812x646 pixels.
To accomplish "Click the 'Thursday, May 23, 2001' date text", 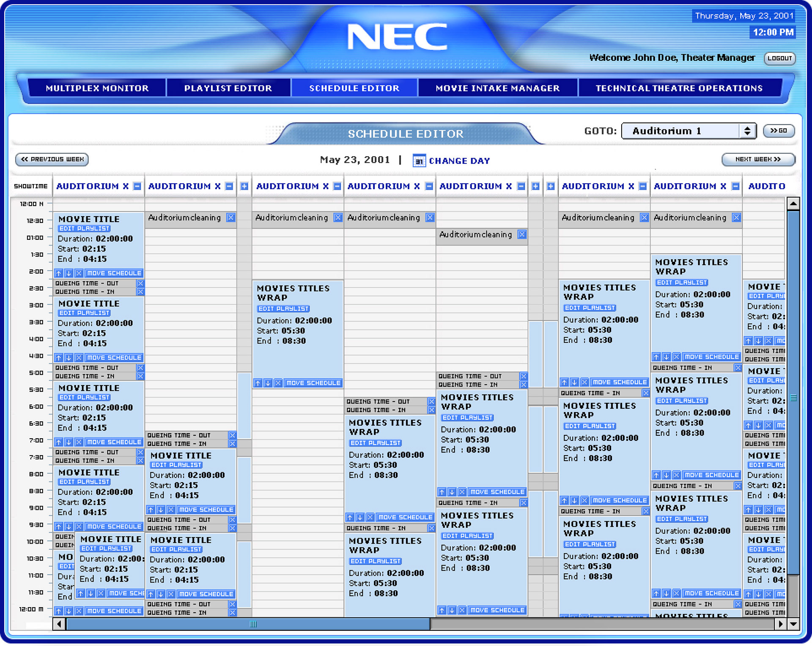I will coord(744,16).
